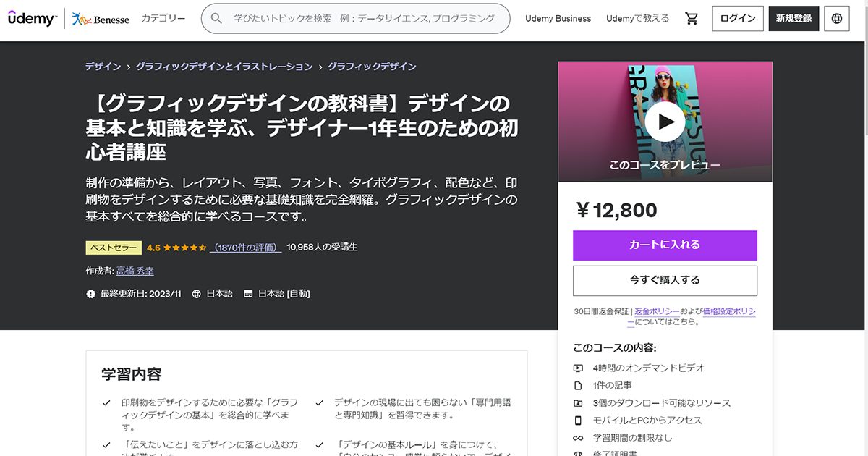Click the ¥12,800 price text
Viewport: 868px width, 456px height.
click(x=616, y=211)
